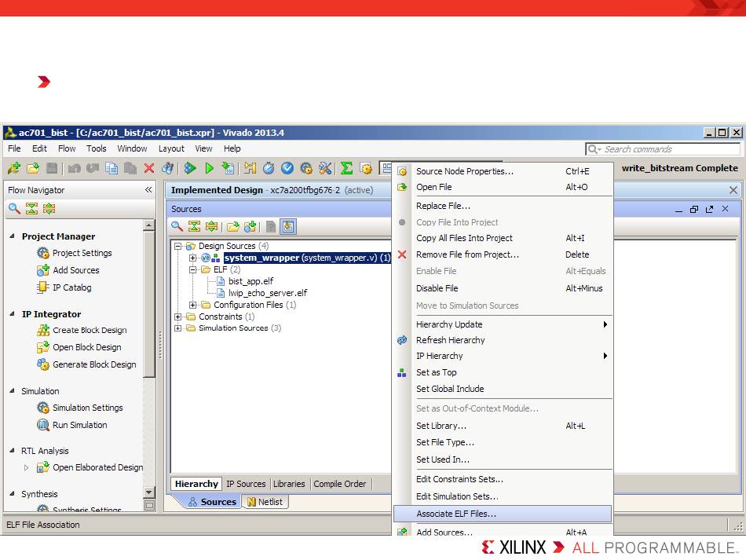This screenshot has height=560, width=746.
Task: Open Project Settings in Flow Navigator
Action: pos(82,253)
